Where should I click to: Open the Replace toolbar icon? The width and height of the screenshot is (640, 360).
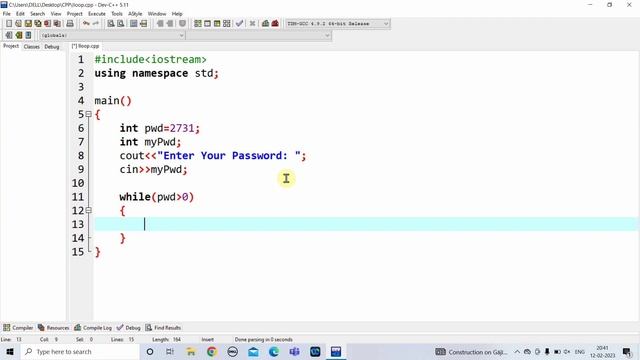pos(121,24)
